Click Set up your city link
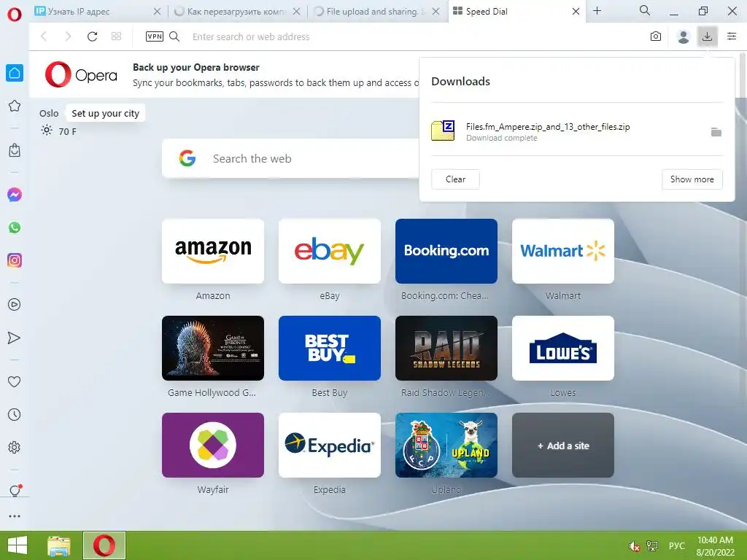747x560 pixels. 105,113
